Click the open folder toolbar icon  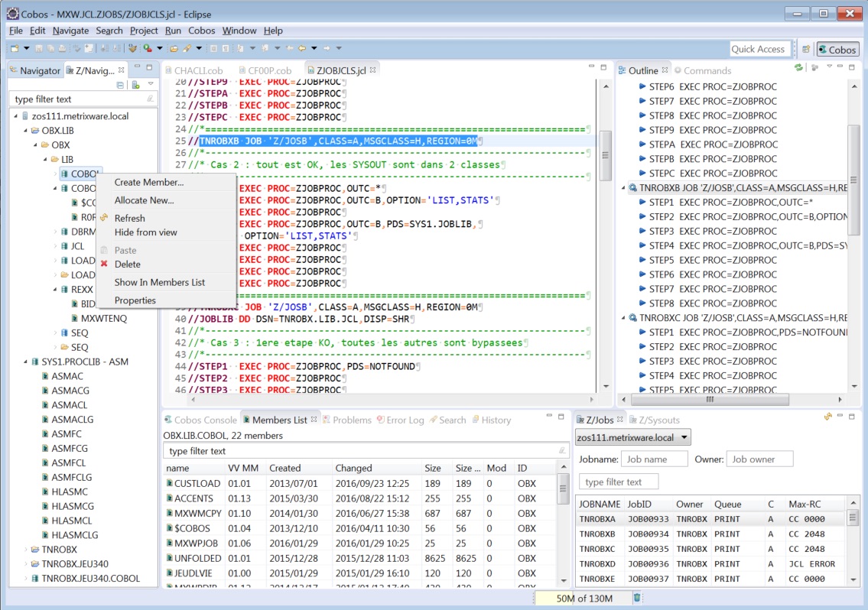pos(174,49)
